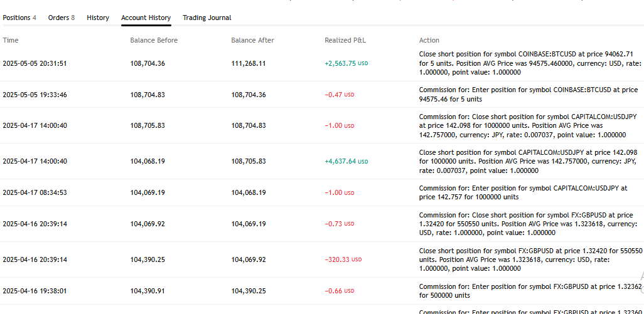The image size is (644, 314).
Task: Click the 111,268.11 balance after value
Action: (x=249, y=63)
